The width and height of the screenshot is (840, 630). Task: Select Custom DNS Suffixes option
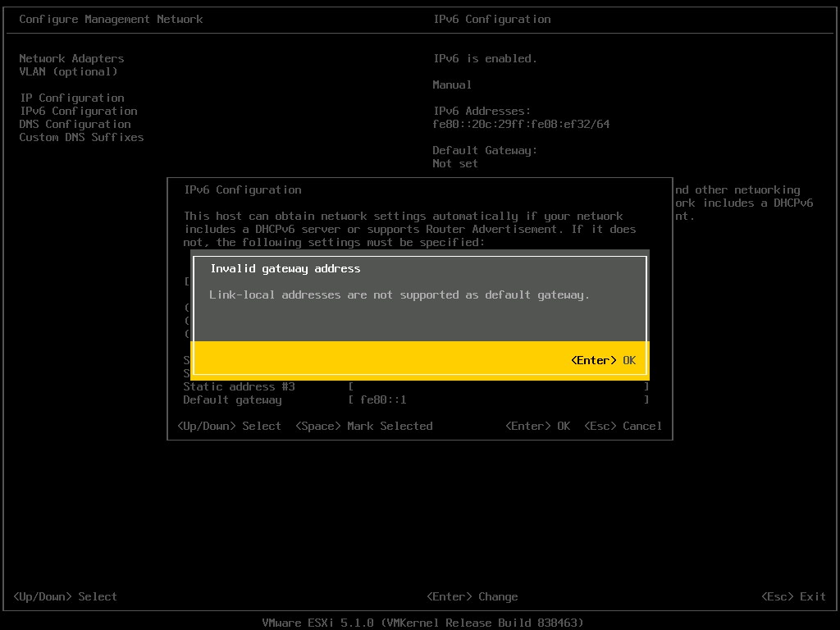point(81,137)
